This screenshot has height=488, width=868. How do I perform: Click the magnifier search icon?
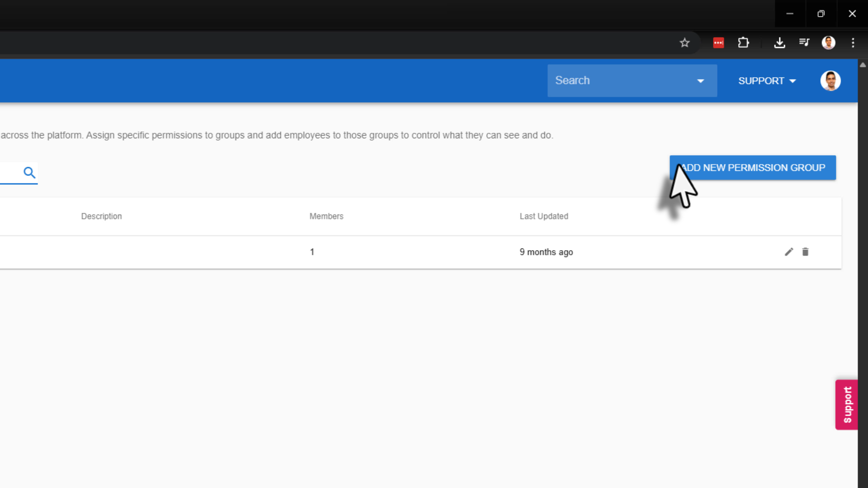point(29,173)
